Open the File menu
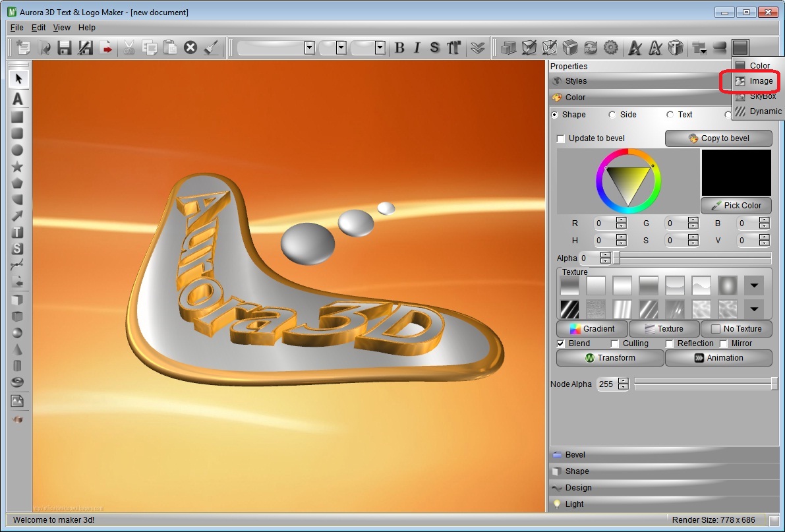 point(17,28)
